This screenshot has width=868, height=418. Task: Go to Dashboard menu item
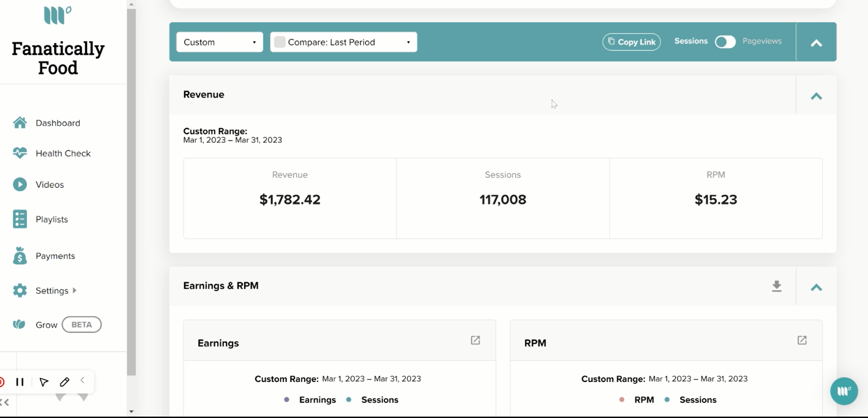pyautogui.click(x=58, y=123)
